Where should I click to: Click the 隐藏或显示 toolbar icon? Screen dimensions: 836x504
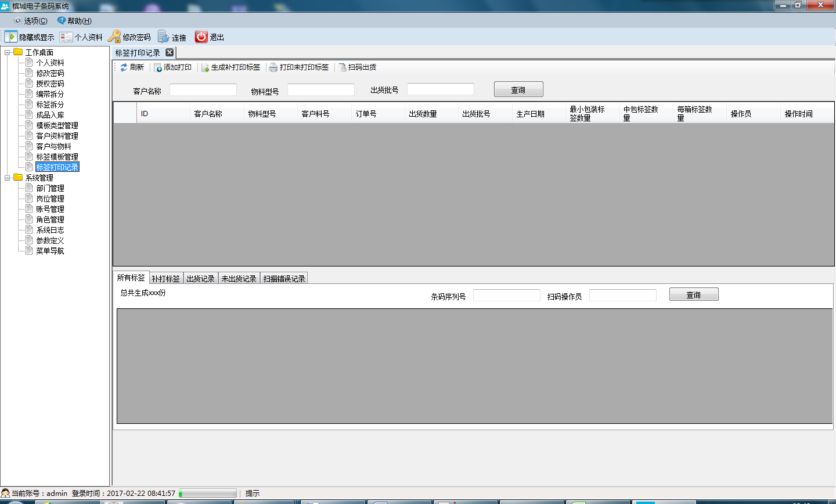click(11, 37)
